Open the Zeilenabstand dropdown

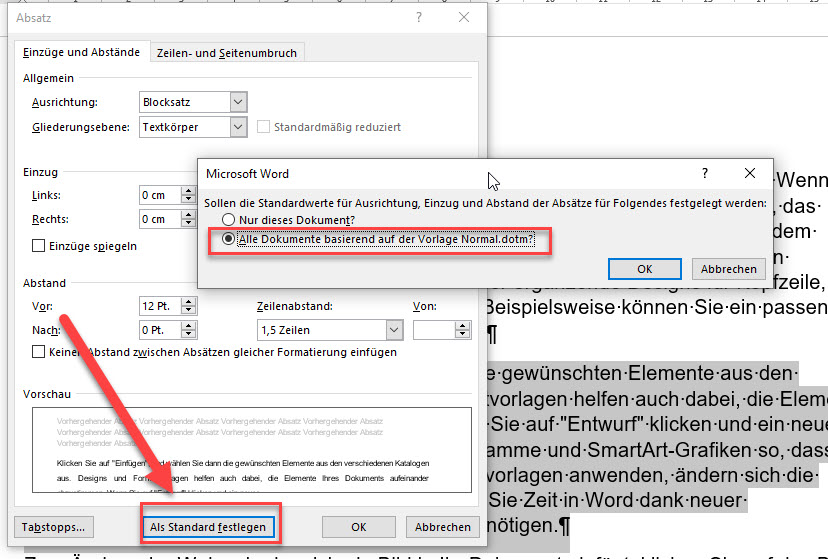coord(394,330)
